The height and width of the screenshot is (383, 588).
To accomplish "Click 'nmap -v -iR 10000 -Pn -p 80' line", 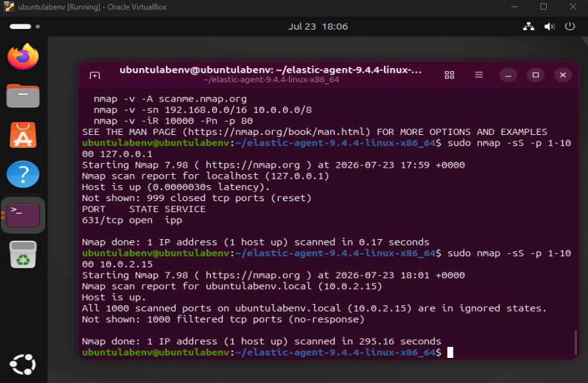I will 173,121.
